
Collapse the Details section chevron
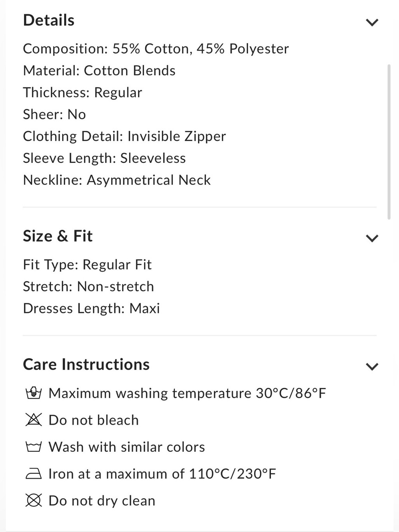coord(372,22)
